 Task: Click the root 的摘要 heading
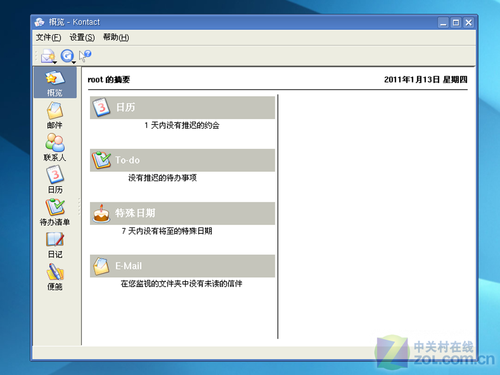point(108,80)
